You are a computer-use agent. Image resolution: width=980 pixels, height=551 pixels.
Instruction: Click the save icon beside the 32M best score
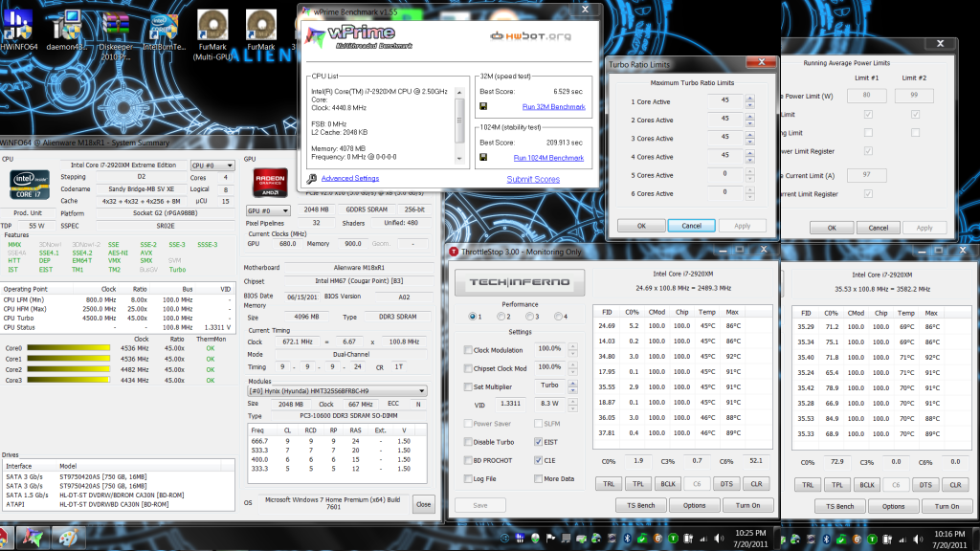click(483, 107)
